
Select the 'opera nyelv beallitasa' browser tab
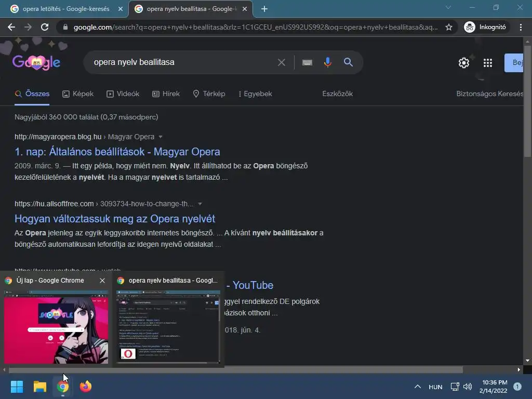click(190, 9)
